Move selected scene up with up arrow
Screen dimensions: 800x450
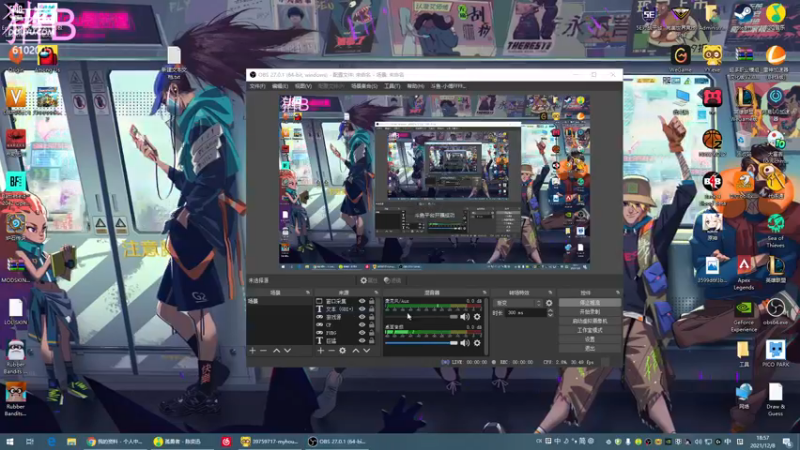(x=276, y=351)
